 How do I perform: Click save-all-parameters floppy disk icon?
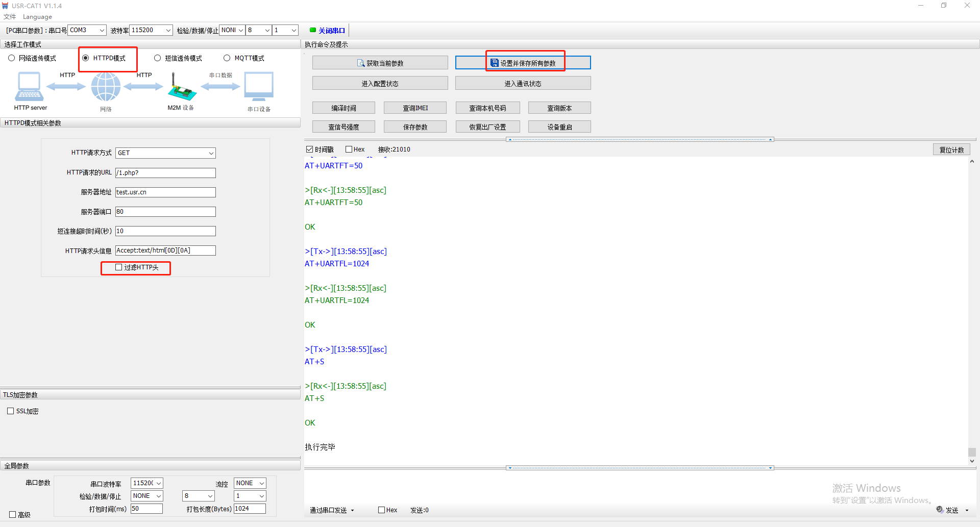[494, 63]
